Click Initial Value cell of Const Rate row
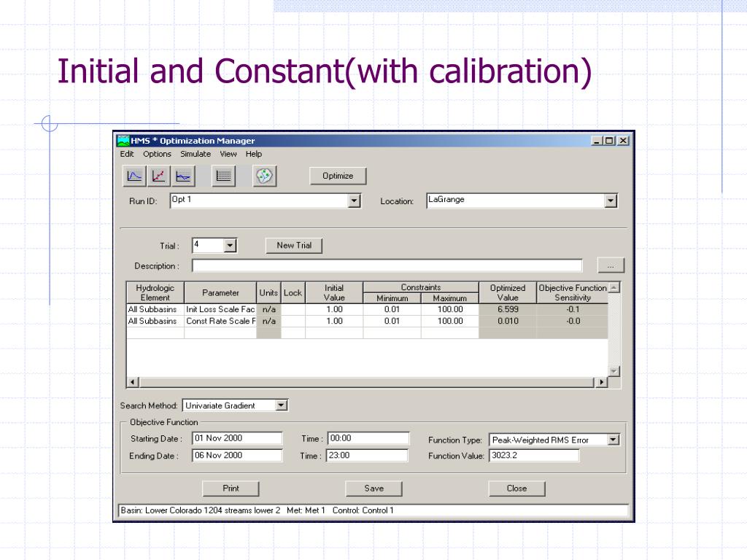747x560 pixels. pyautogui.click(x=334, y=322)
